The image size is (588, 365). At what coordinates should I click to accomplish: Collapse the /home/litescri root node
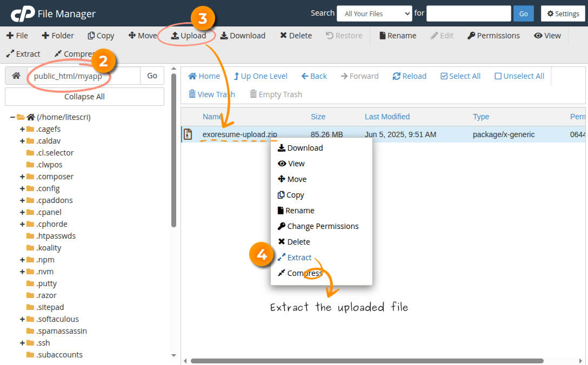(12, 117)
